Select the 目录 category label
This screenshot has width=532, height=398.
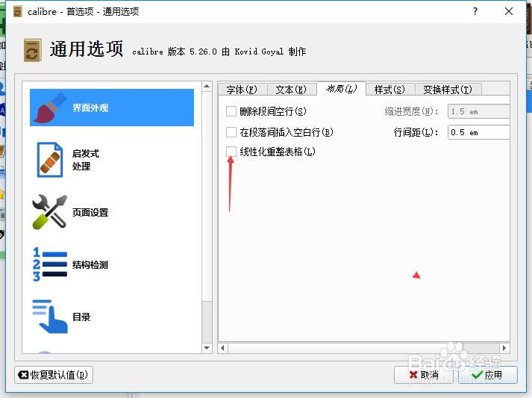click(x=81, y=317)
